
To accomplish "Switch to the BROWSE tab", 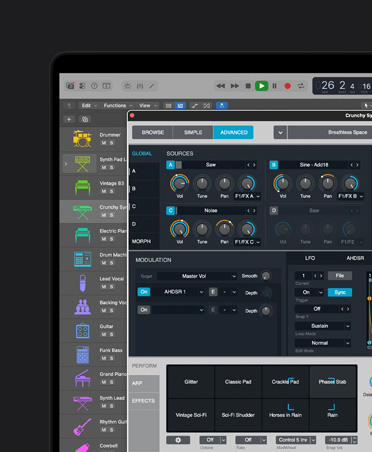I will 153,132.
